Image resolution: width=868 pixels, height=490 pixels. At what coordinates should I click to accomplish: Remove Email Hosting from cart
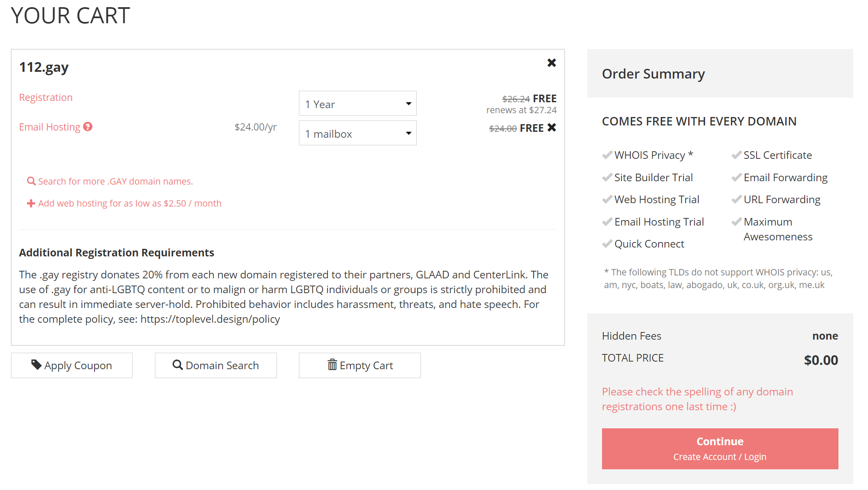point(551,128)
